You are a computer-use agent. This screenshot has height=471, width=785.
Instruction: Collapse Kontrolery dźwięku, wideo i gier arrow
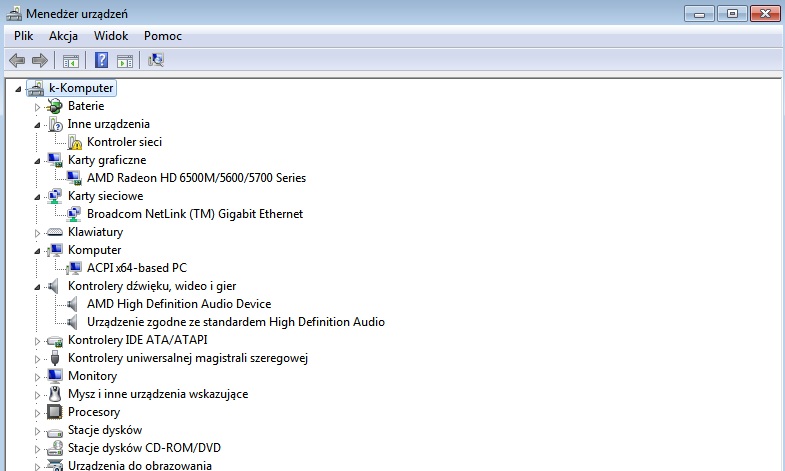pyautogui.click(x=37, y=287)
